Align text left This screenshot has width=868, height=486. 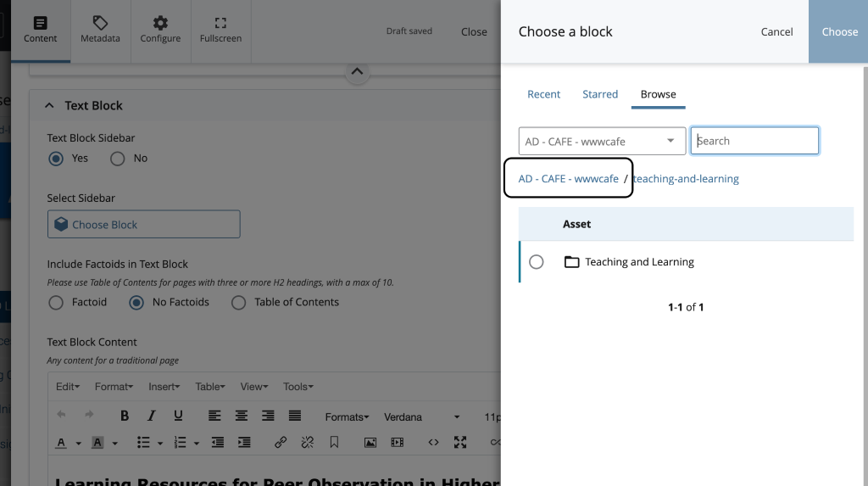coord(214,416)
